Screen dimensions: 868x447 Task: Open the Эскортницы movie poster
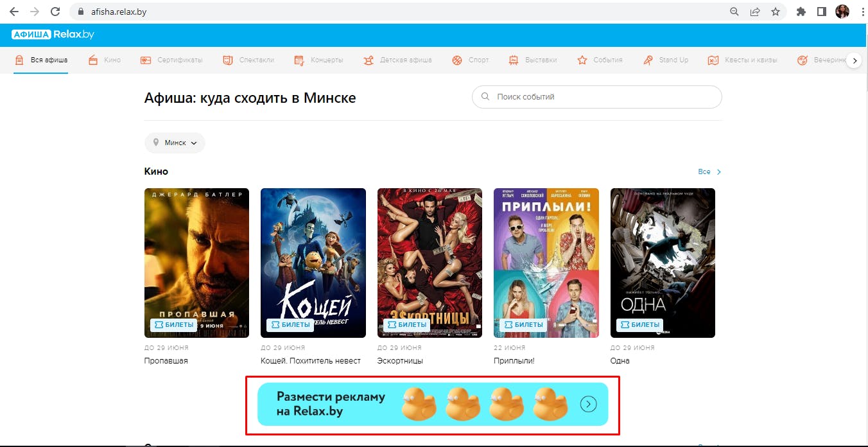tap(430, 263)
